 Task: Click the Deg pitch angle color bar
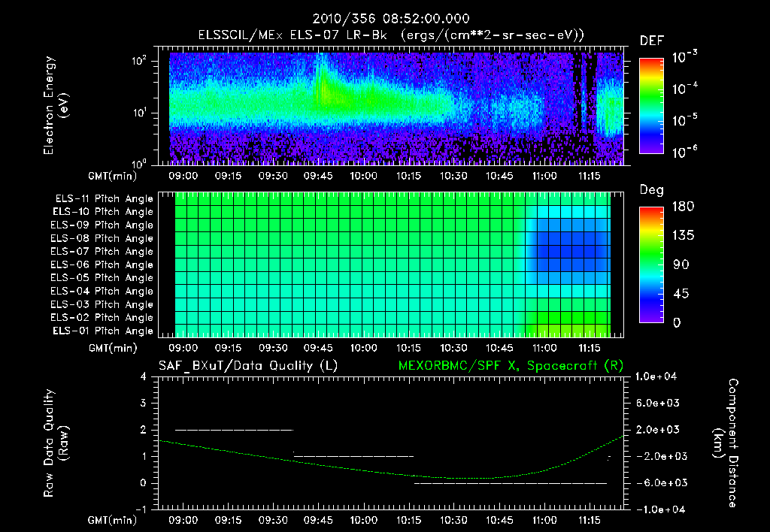click(x=651, y=264)
